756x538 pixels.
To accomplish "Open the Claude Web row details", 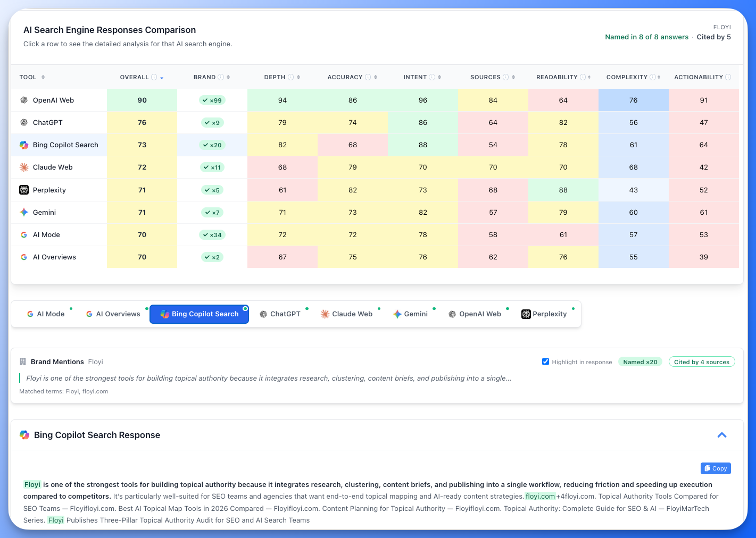I will [375, 167].
